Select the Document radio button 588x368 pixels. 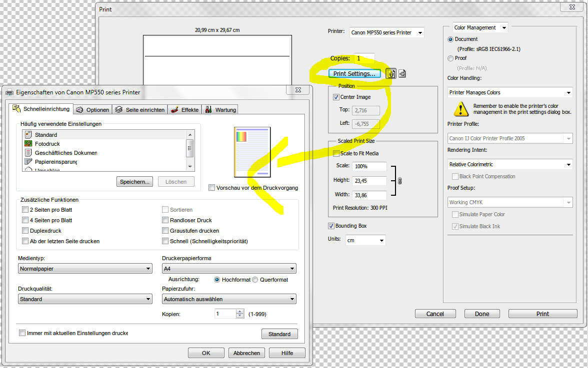tap(450, 39)
